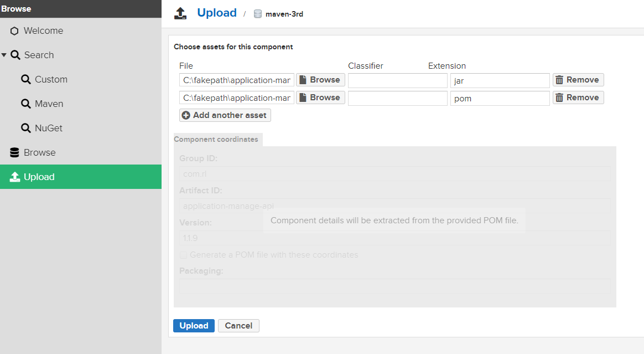Click the Browse database stack icon
Viewport: 644px width, 354px height.
[15, 152]
